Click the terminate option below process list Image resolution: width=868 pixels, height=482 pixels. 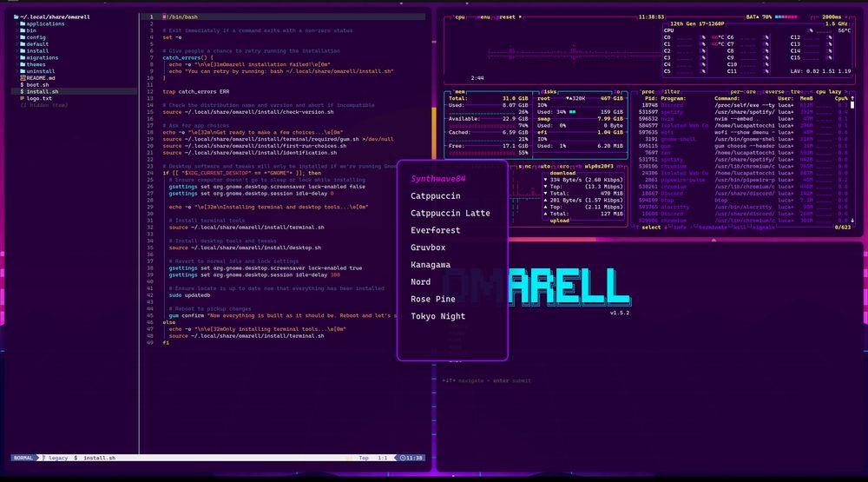click(x=713, y=228)
